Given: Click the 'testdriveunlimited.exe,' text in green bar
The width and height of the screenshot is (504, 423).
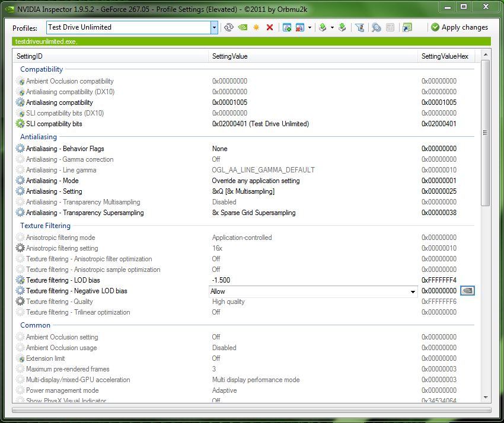Looking at the screenshot, I should 46,41.
